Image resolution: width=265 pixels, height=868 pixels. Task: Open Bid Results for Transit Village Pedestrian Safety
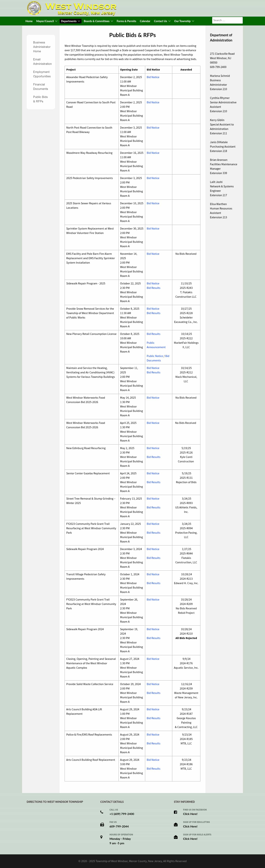coord(153,583)
